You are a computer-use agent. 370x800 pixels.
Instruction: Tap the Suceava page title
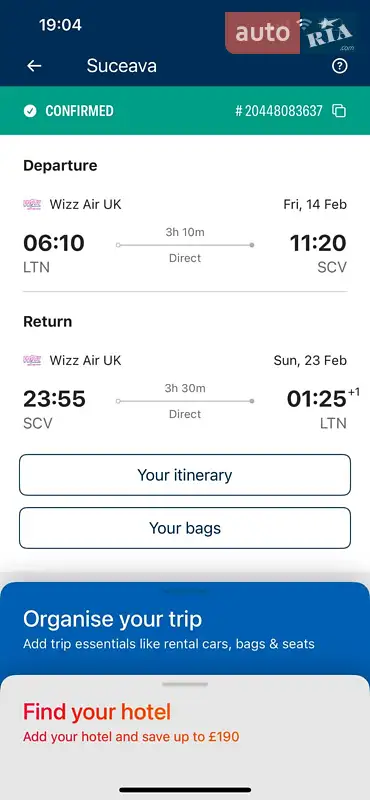pyautogui.click(x=121, y=66)
